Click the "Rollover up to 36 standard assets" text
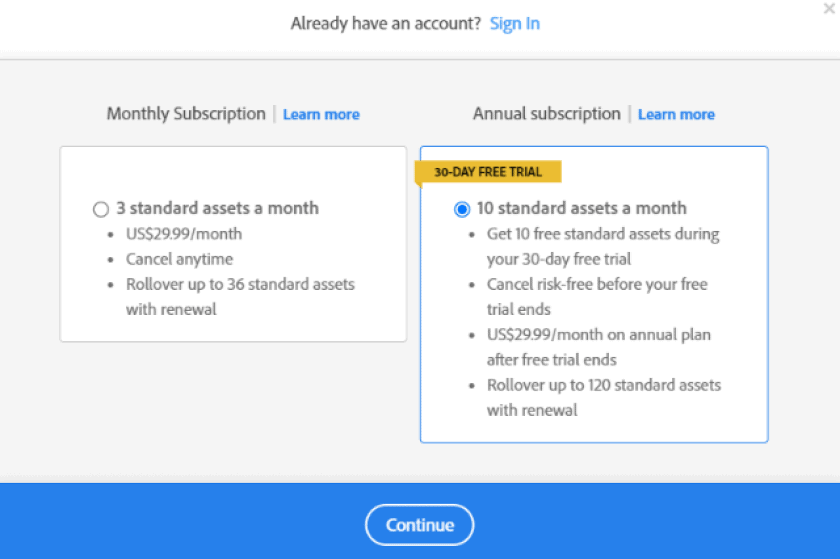This screenshot has width=840, height=559. point(240,284)
